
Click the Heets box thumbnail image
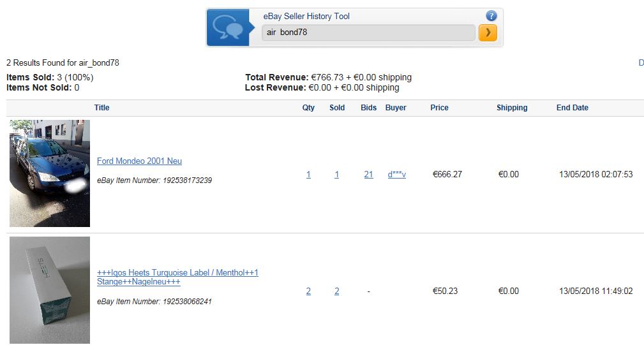(x=50, y=290)
